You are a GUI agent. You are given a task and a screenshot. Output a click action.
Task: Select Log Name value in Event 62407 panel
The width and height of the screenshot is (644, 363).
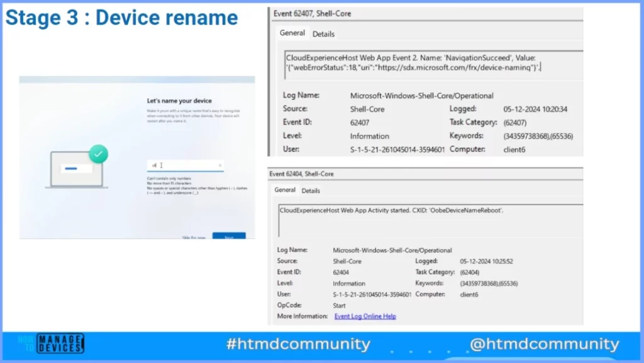click(x=422, y=96)
